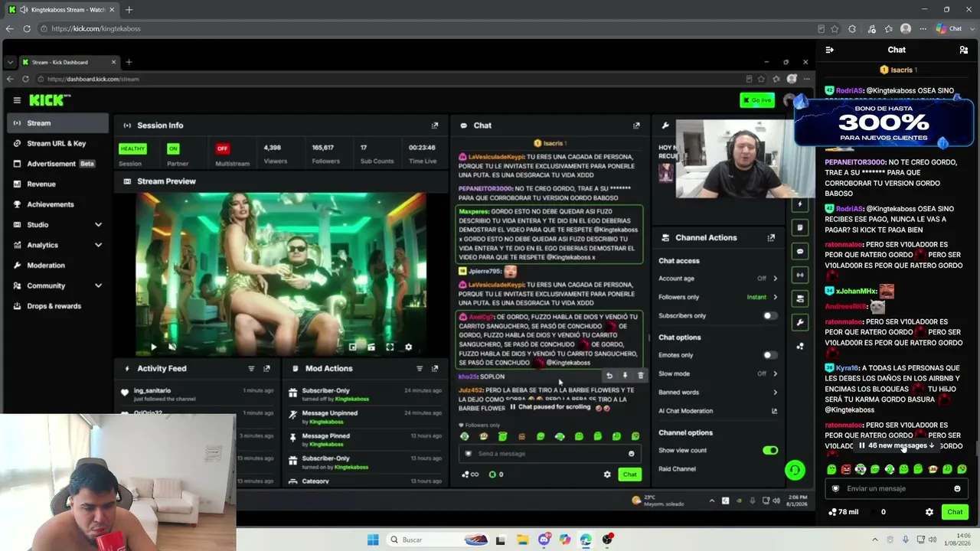Expand the Studio sidebar section

[98, 225]
